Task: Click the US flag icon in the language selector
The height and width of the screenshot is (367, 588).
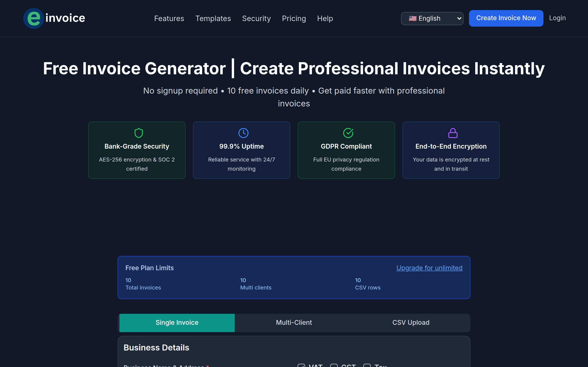Action: (x=413, y=18)
